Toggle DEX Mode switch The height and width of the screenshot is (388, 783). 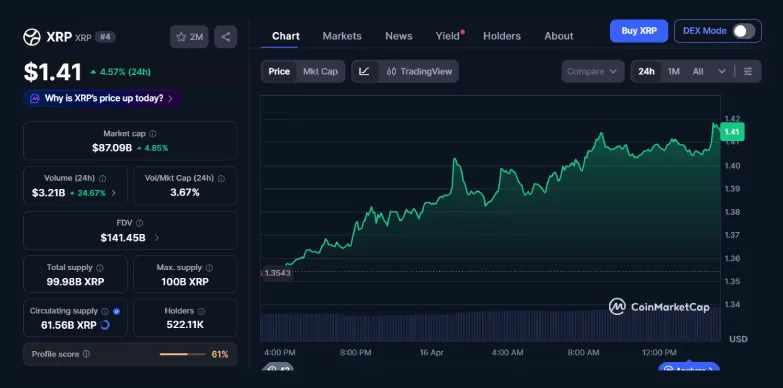point(744,31)
